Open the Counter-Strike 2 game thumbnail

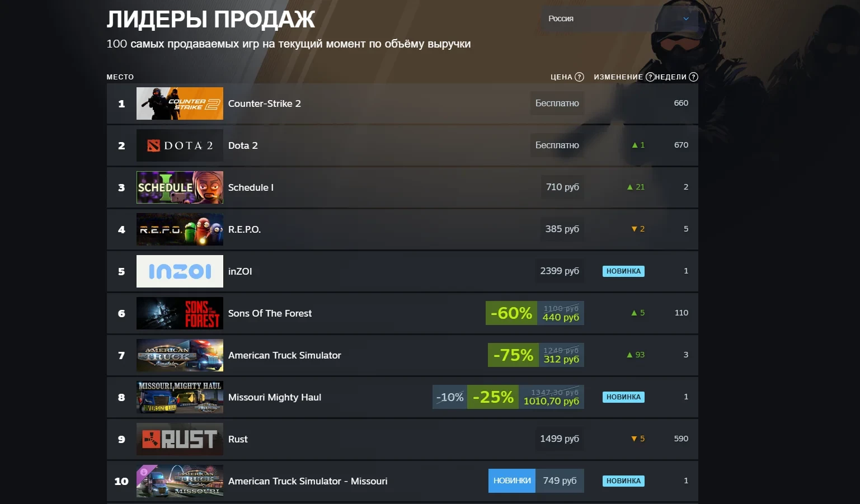180,103
